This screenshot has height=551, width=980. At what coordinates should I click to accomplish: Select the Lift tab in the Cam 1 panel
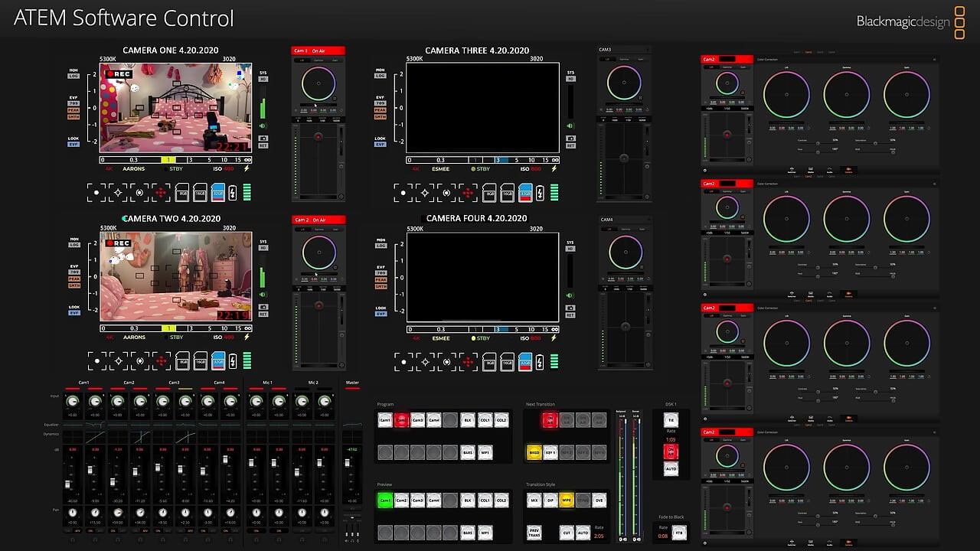[x=301, y=60]
